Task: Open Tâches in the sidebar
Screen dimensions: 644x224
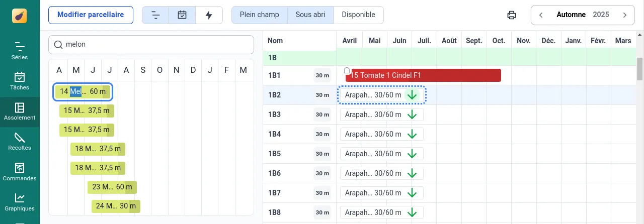Action: point(20,81)
